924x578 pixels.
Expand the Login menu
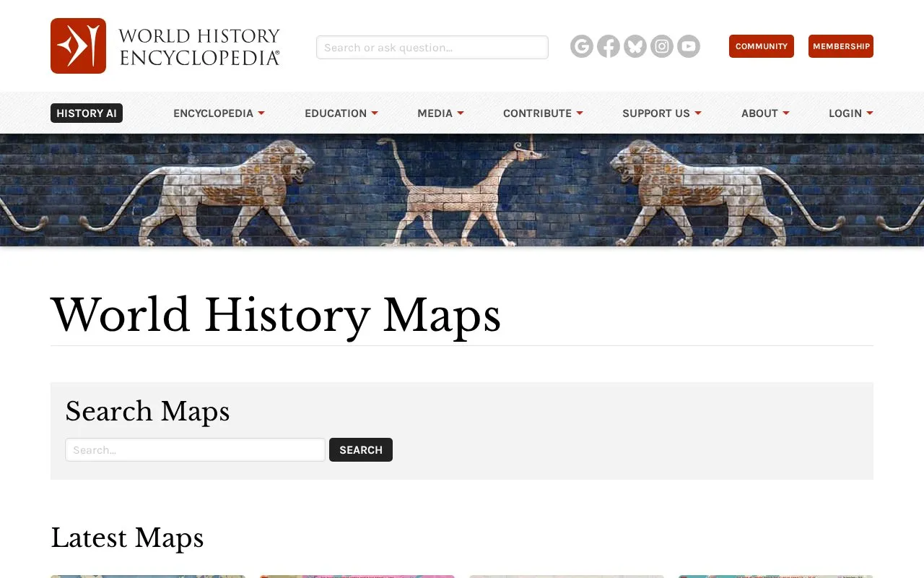point(851,113)
